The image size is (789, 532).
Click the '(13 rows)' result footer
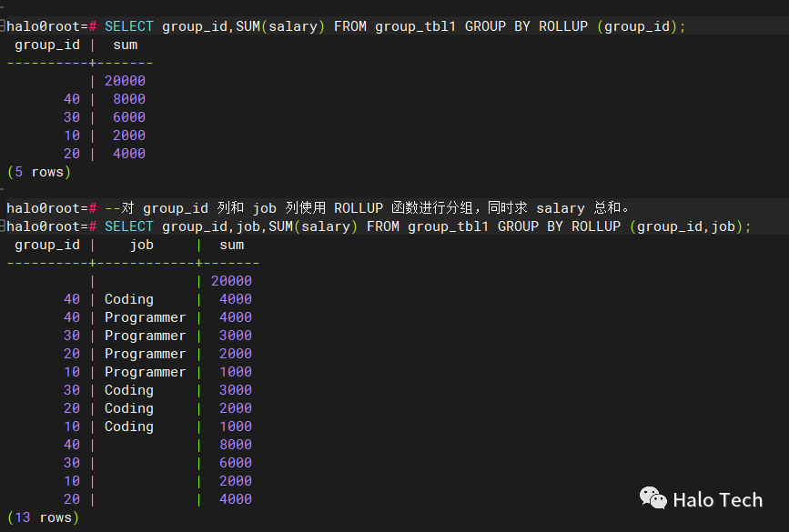tap(44, 517)
